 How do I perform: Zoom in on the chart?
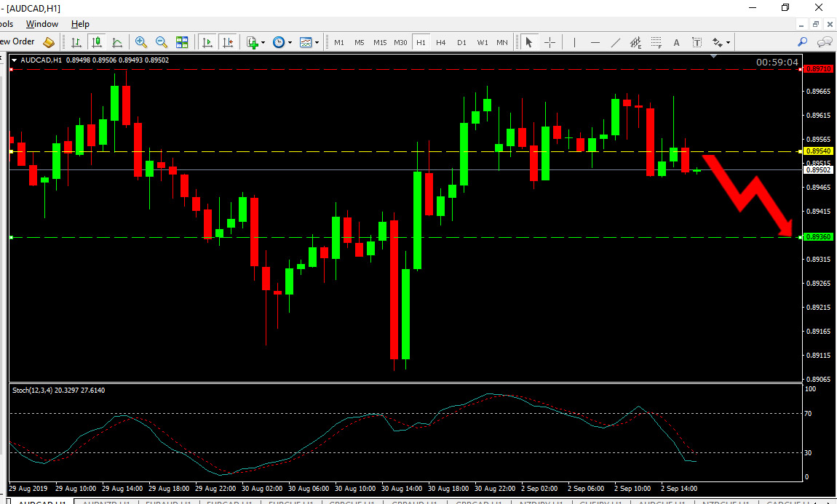coord(141,42)
